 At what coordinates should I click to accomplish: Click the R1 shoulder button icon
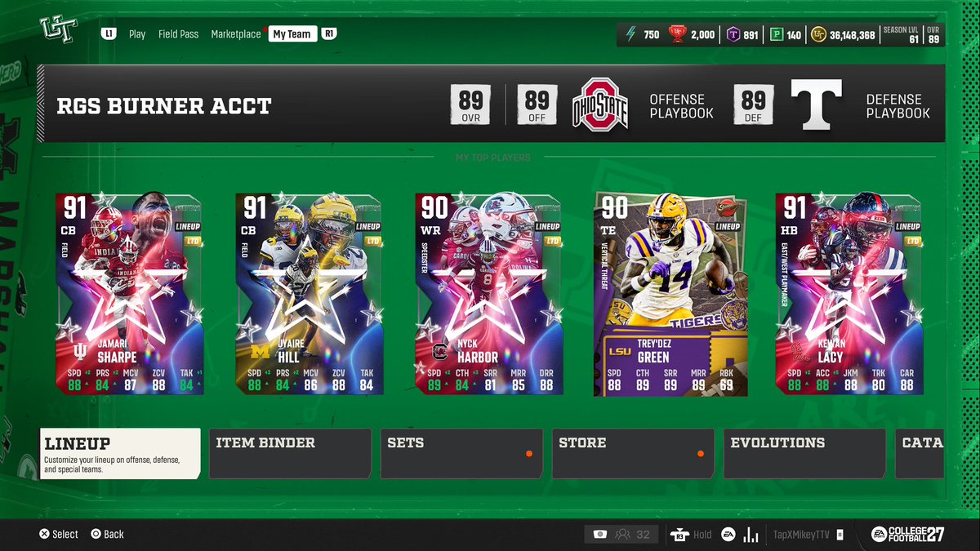[x=328, y=34]
